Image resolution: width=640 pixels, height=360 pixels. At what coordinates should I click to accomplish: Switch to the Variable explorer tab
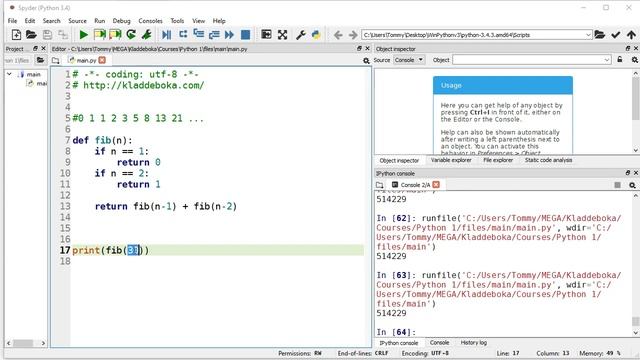click(451, 160)
